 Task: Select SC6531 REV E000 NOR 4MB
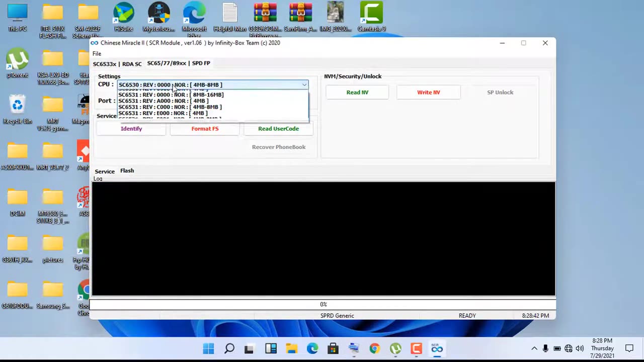point(213,113)
